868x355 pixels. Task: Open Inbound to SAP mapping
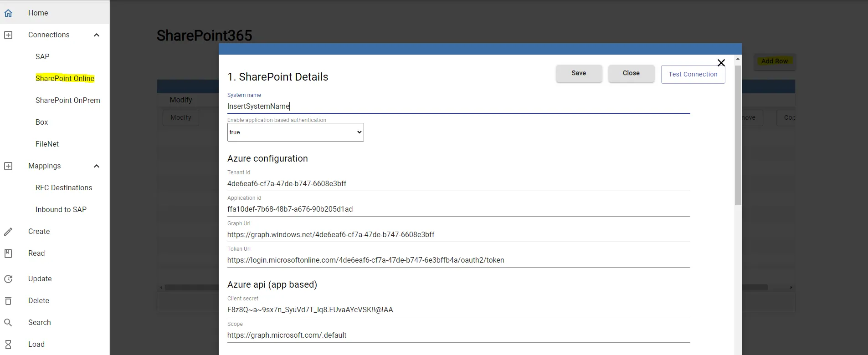(61, 210)
